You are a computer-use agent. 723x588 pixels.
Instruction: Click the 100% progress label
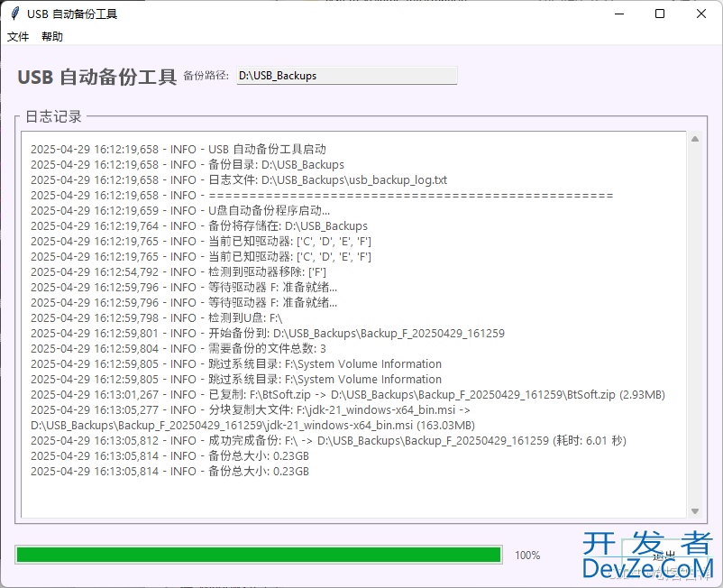point(527,556)
